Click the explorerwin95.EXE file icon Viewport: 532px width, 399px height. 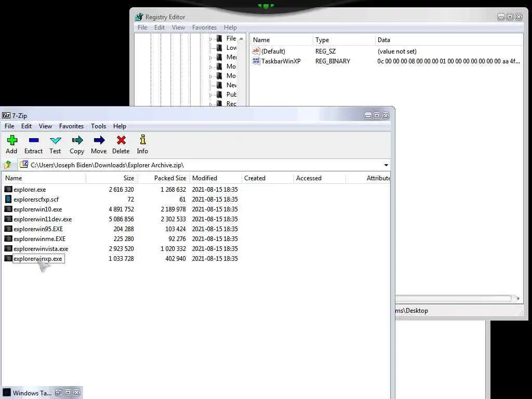coord(8,229)
